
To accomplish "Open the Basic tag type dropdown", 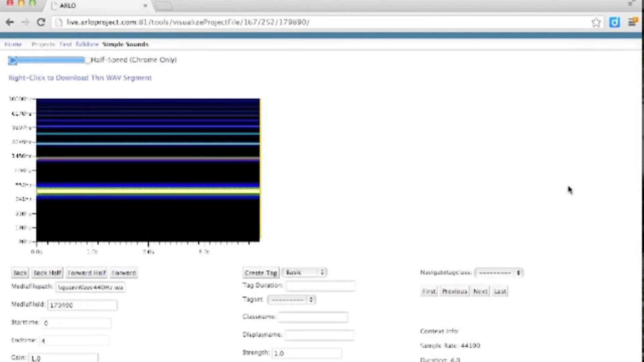I will point(305,272).
